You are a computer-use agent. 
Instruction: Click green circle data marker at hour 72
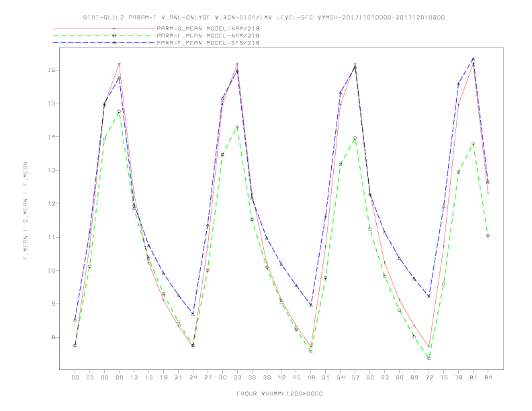[429, 359]
